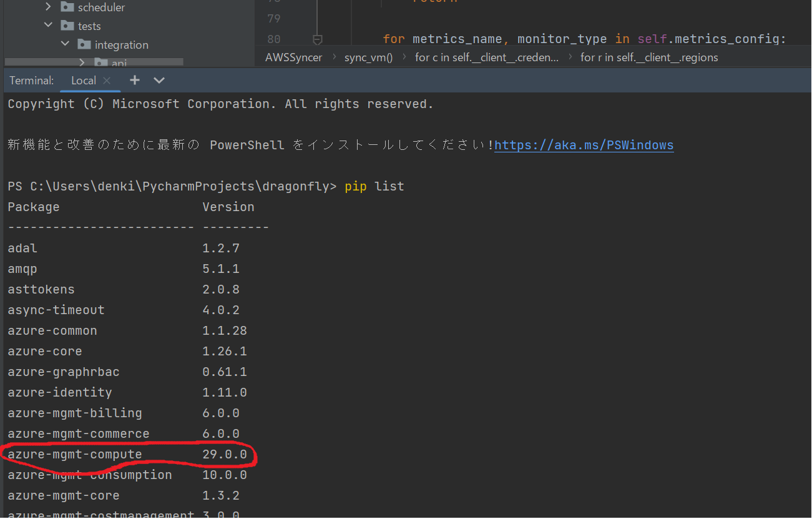This screenshot has height=519, width=812.
Task: Click line number 79 in gutter
Action: coord(273,19)
